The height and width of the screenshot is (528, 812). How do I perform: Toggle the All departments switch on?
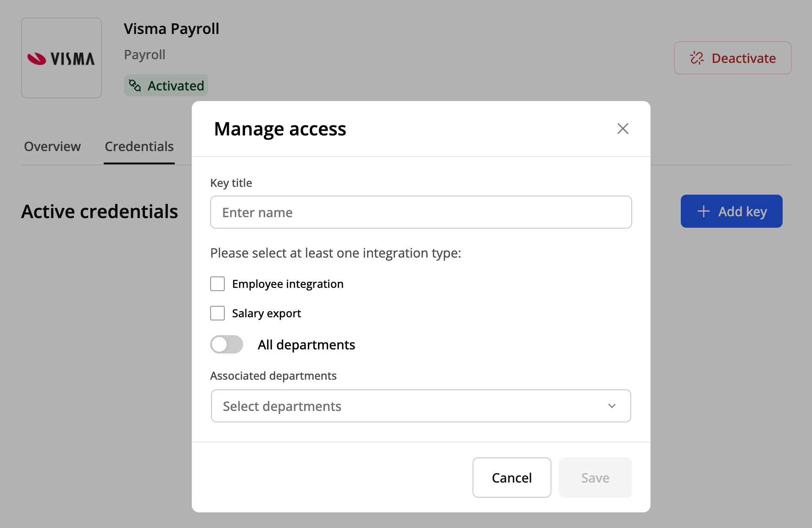[x=227, y=344]
